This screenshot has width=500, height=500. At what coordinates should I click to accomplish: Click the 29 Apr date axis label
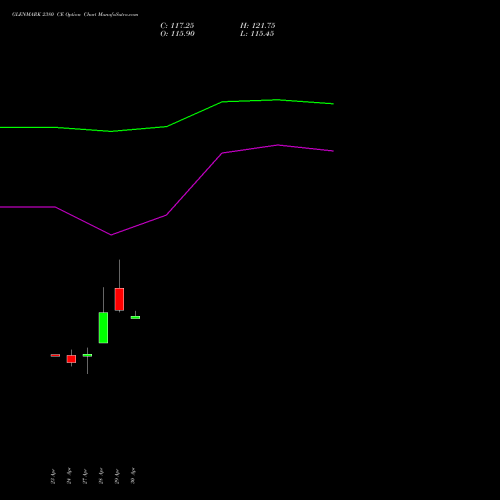(x=117, y=476)
